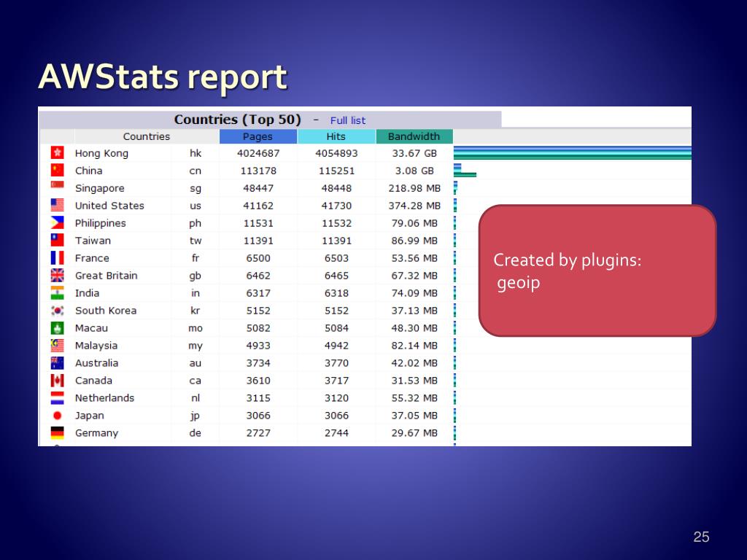Click the Japan flag icon
This screenshot has width=747, height=560.
point(57,415)
